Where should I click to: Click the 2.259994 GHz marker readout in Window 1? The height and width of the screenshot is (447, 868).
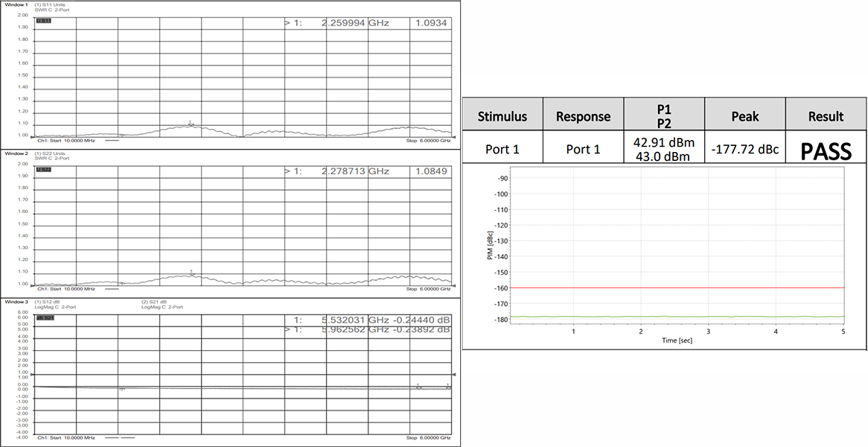(355, 24)
